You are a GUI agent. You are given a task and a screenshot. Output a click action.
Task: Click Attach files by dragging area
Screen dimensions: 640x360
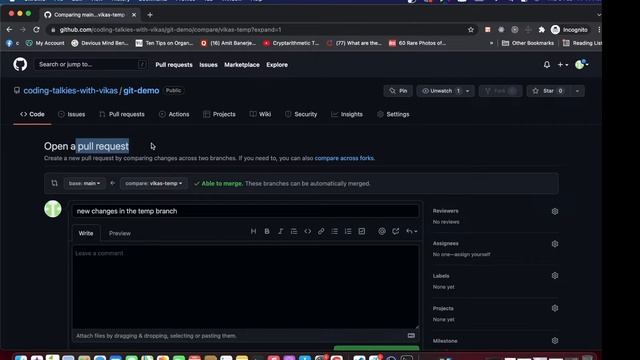[x=156, y=336]
